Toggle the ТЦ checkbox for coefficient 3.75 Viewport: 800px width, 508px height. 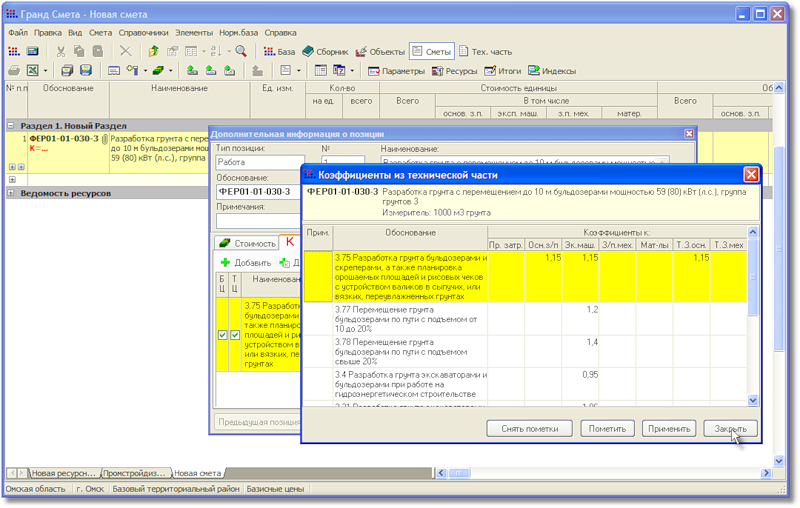(235, 335)
